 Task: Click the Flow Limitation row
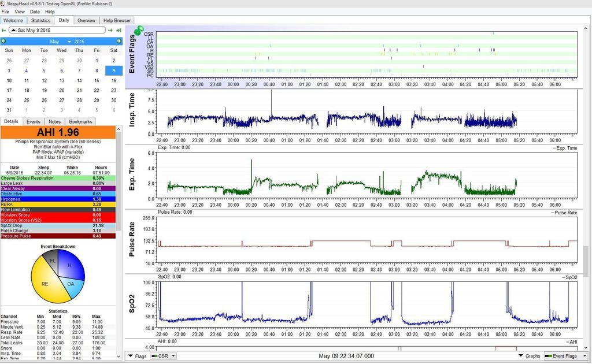point(58,210)
